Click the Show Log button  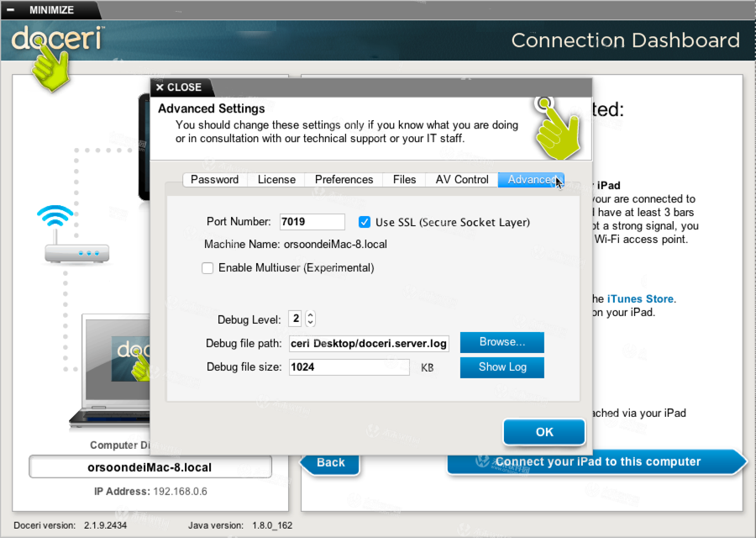tap(502, 367)
